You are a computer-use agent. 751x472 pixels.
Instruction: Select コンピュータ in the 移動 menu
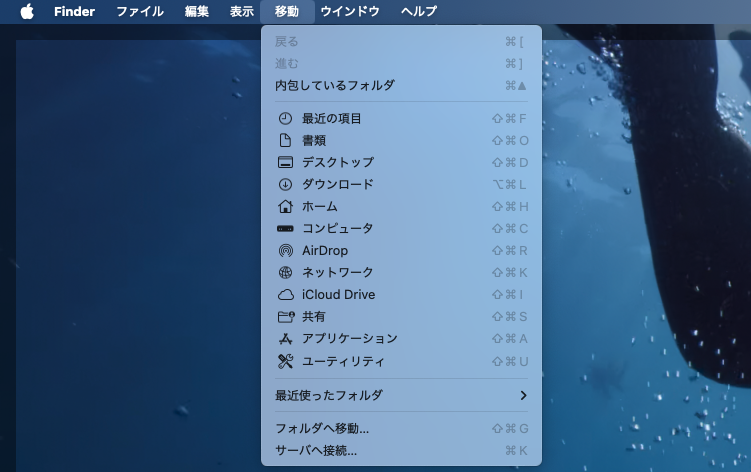pos(337,229)
